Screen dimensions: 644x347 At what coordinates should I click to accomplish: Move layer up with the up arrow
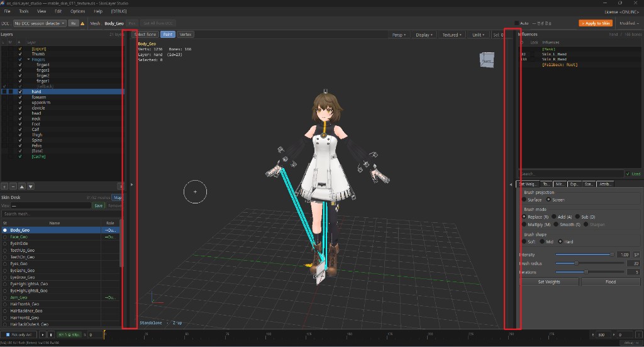[22, 186]
